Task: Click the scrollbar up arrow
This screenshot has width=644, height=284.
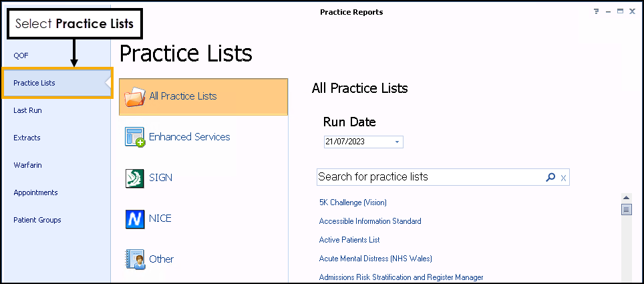Action: [627, 198]
